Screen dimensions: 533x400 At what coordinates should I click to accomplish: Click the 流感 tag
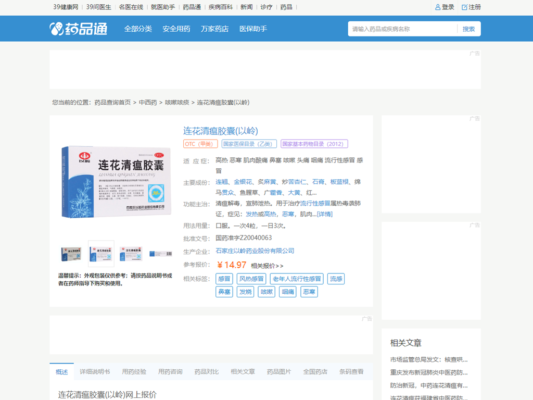(336, 279)
